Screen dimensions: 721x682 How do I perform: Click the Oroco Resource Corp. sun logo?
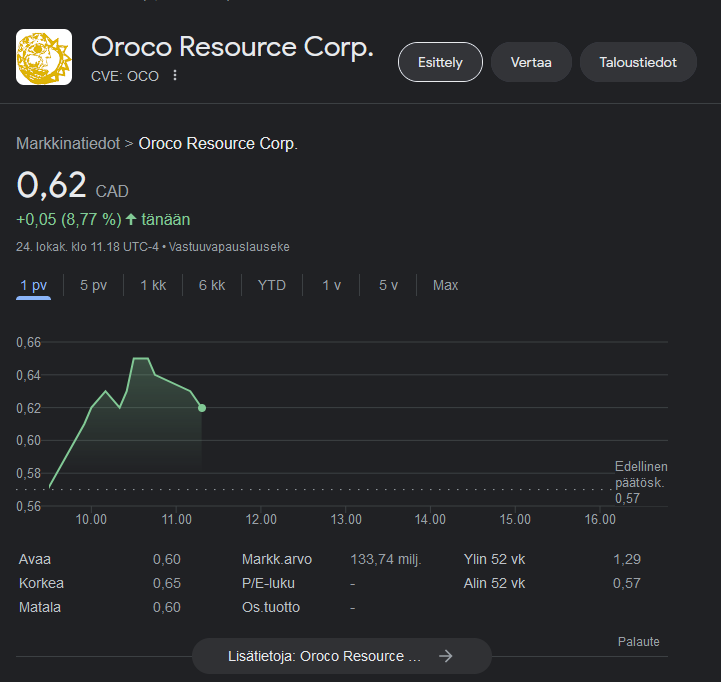pos(44,57)
